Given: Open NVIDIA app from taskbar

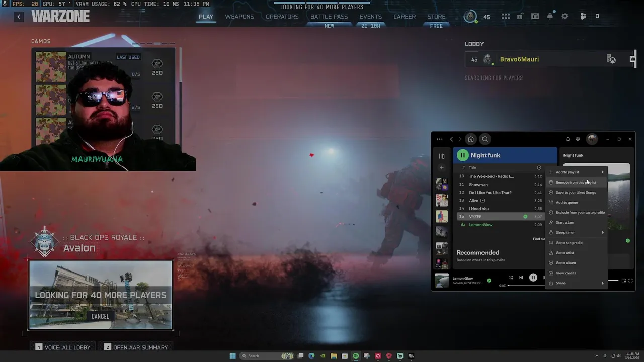Looking at the screenshot, I should (x=323, y=356).
